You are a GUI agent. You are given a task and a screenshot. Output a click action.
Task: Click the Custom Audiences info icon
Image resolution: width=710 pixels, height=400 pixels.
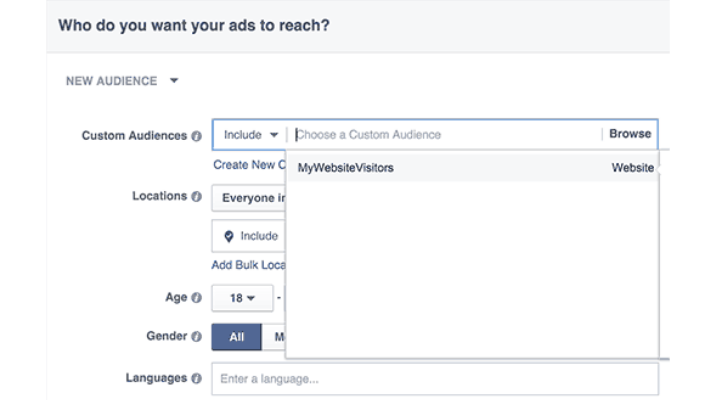point(197,136)
